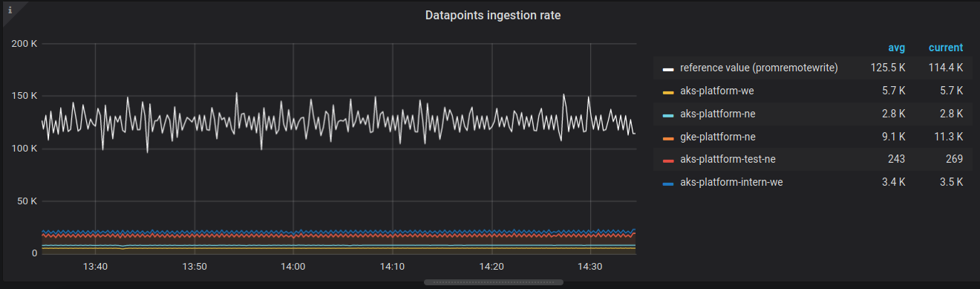The image size is (980, 289).
Task: Sort legend by the current column header
Action: coord(945,48)
